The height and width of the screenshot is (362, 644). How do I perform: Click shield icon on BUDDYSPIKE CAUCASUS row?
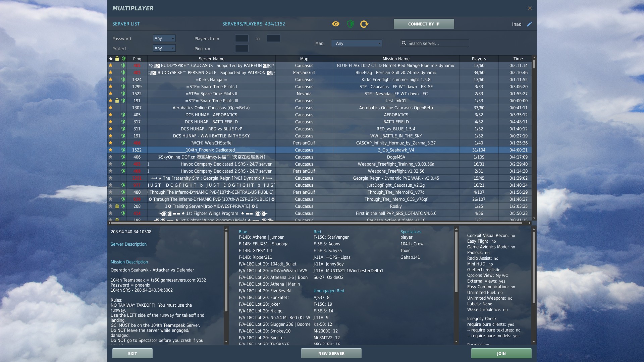click(x=123, y=65)
